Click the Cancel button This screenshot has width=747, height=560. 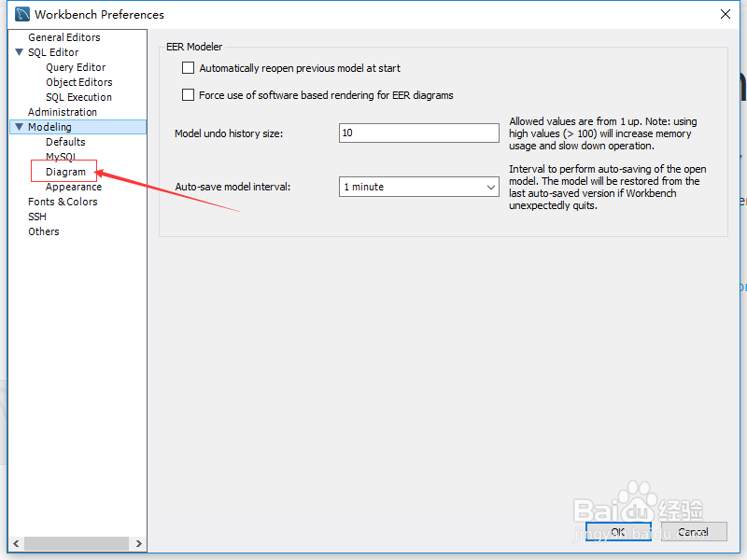[x=693, y=531]
